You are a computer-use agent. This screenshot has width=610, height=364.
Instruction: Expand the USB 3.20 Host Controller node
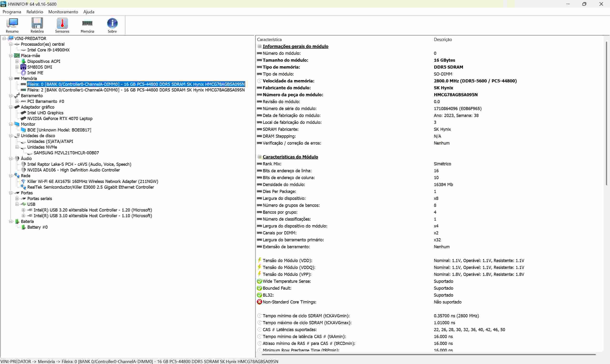point(23,210)
